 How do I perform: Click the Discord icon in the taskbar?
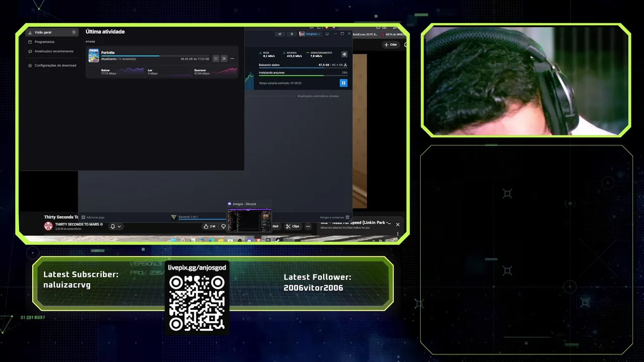(249, 240)
